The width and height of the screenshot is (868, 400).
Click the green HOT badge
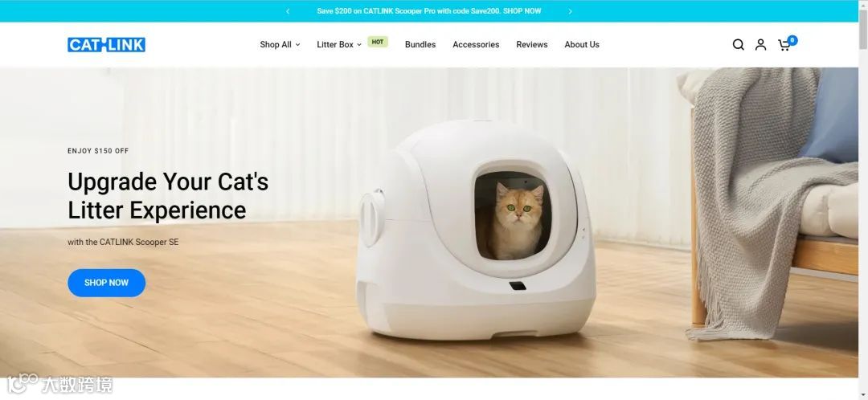tap(378, 42)
